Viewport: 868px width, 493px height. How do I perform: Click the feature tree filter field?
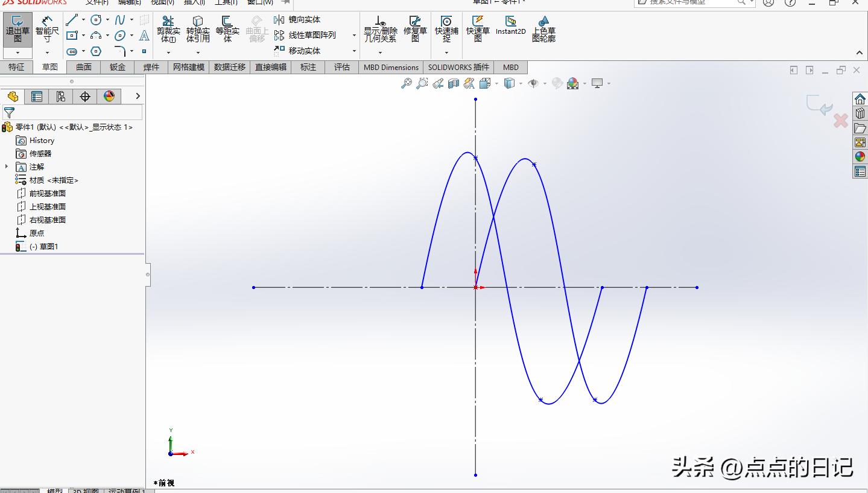pyautogui.click(x=72, y=113)
